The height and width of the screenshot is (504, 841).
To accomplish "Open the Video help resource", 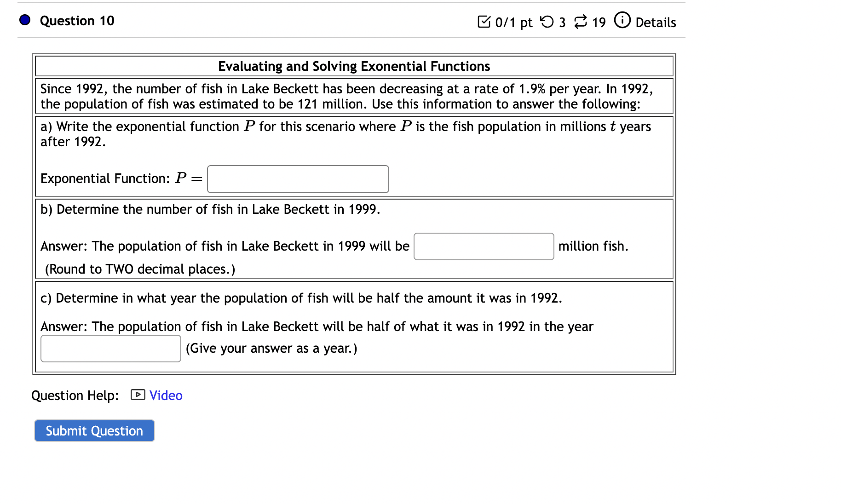I will pos(165,395).
